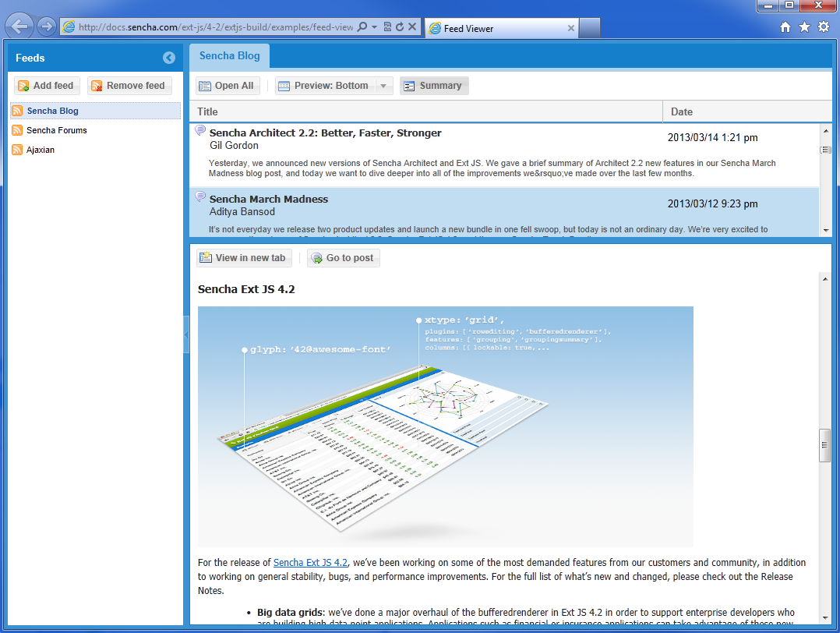Toggle the Compatibility View icon
The height and width of the screenshot is (633, 840).
click(387, 27)
